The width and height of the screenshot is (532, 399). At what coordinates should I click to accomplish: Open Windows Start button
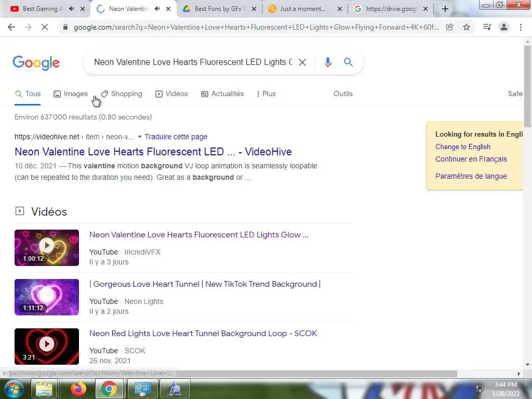coord(14,389)
